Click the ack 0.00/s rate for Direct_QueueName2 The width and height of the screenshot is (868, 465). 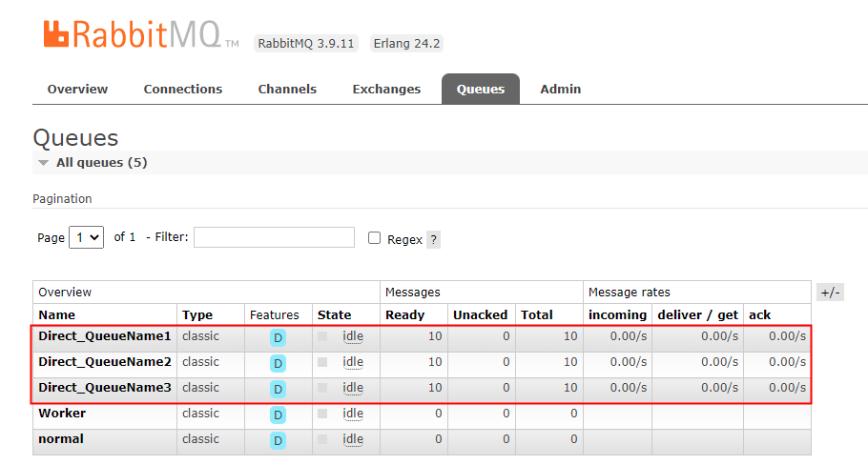click(787, 361)
